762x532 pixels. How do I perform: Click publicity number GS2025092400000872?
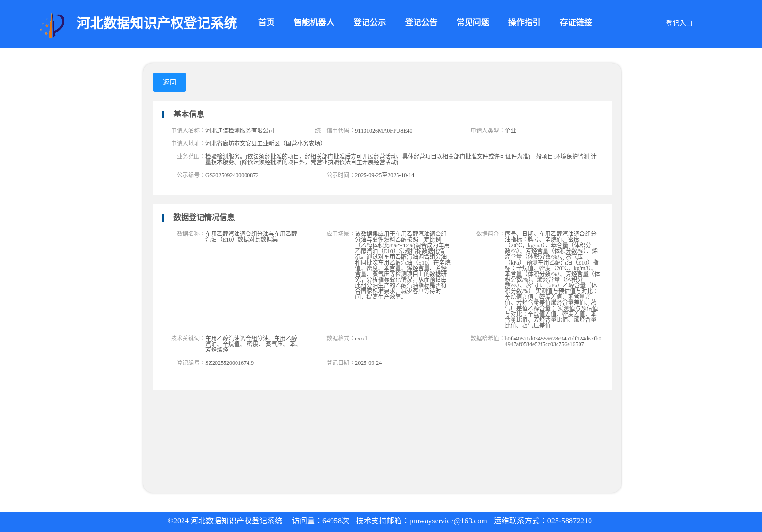coord(232,175)
